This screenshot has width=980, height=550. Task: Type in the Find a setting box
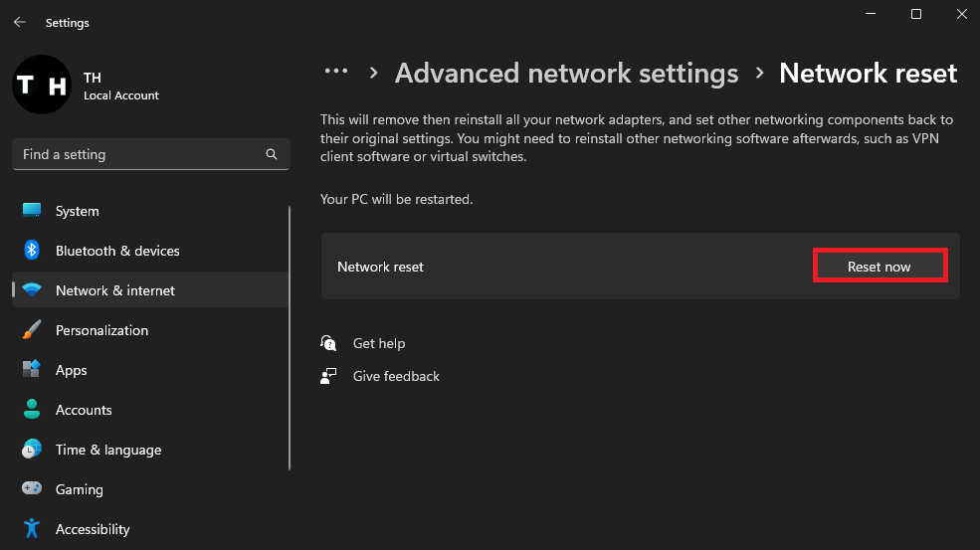(139, 154)
